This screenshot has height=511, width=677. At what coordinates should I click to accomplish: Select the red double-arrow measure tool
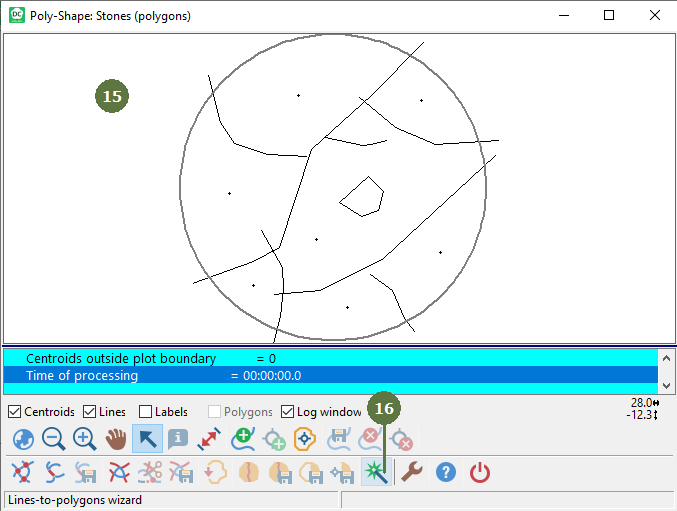point(209,439)
